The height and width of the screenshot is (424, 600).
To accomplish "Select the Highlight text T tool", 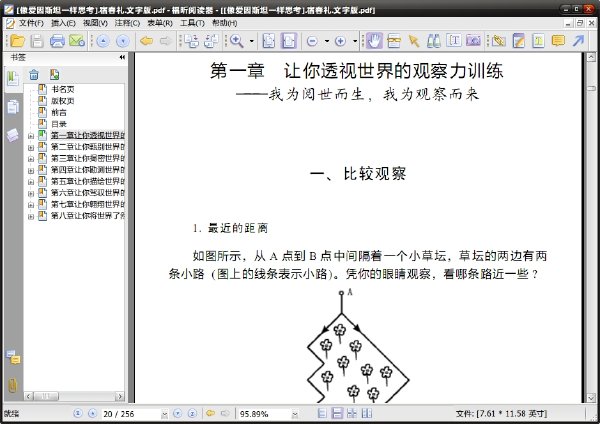I will point(538,41).
